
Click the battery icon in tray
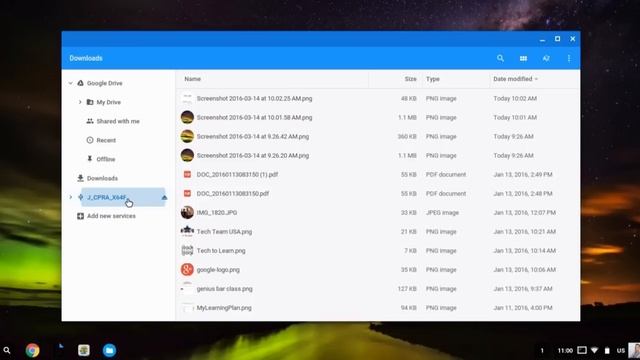point(607,350)
